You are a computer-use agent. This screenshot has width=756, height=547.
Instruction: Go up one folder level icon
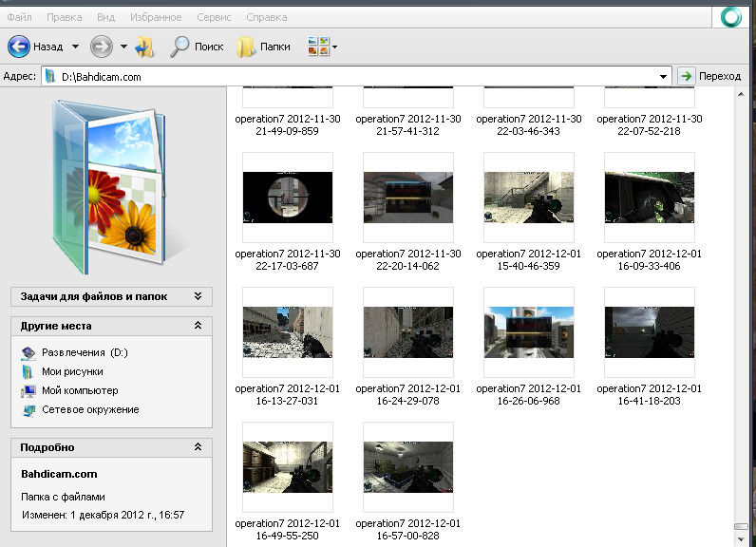144,47
